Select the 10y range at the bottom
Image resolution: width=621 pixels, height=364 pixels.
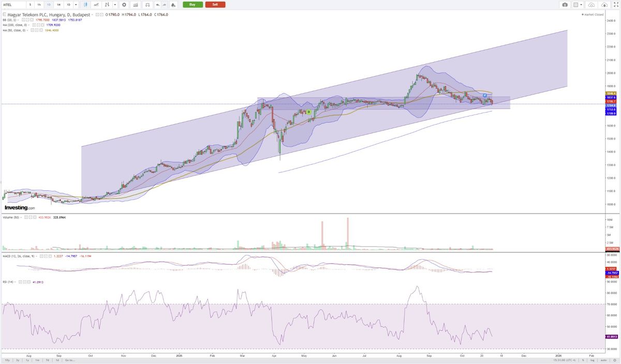coord(7,360)
